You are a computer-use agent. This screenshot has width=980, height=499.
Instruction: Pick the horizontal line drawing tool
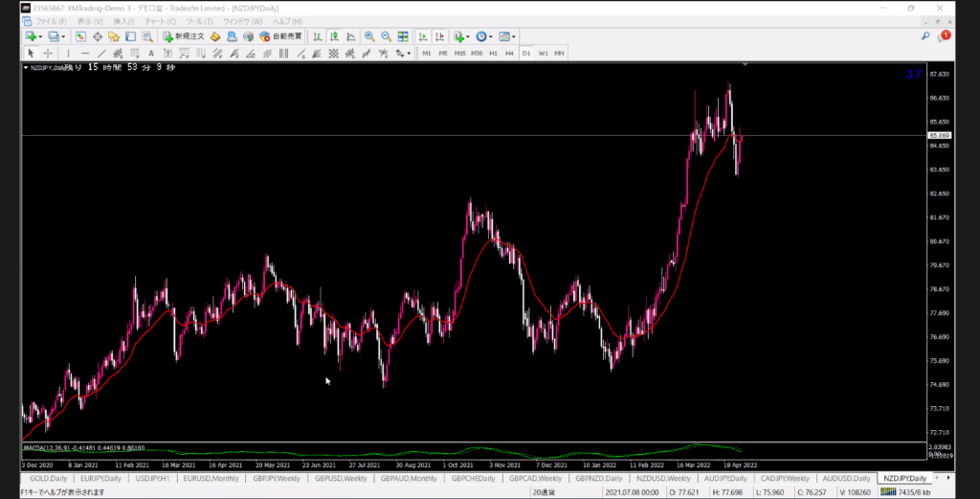click(85, 54)
